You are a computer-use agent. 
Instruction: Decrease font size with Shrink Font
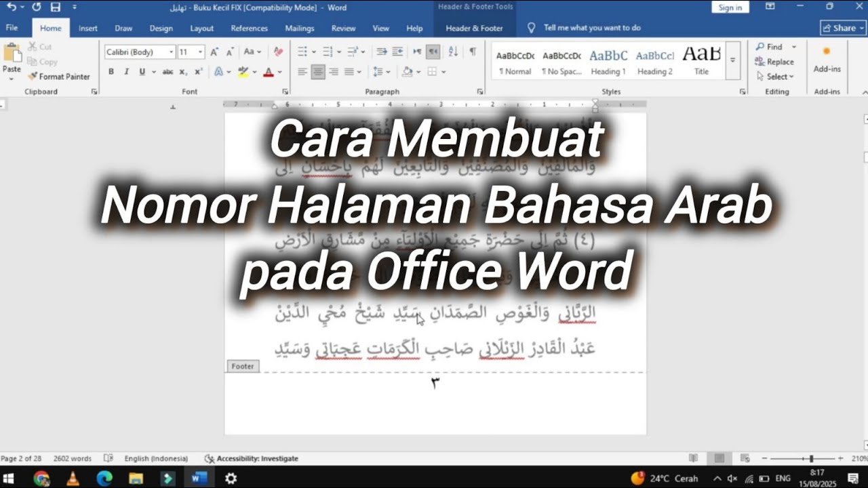(x=230, y=52)
